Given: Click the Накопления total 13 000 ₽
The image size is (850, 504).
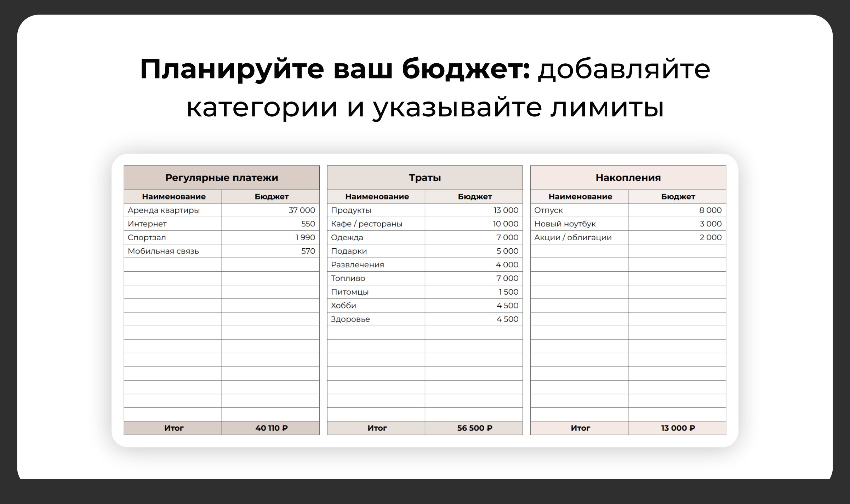Looking at the screenshot, I should [x=678, y=428].
